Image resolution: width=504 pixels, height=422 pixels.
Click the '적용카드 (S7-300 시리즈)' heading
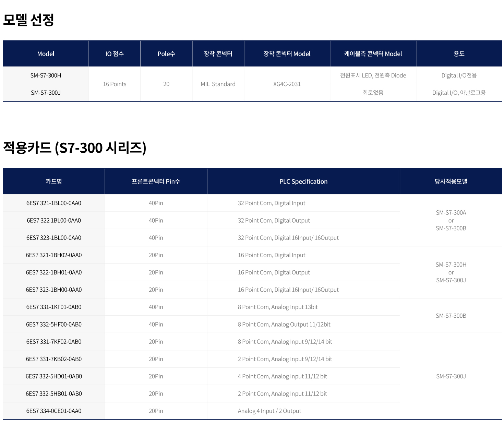point(75,148)
